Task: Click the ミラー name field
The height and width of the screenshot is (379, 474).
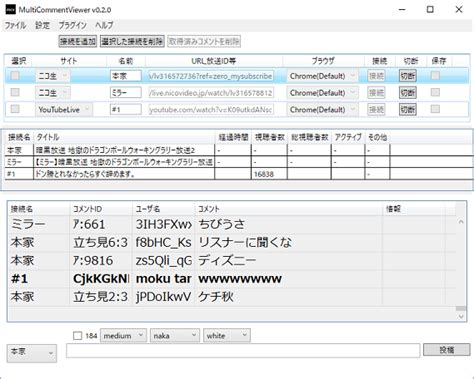Action: coord(126,93)
